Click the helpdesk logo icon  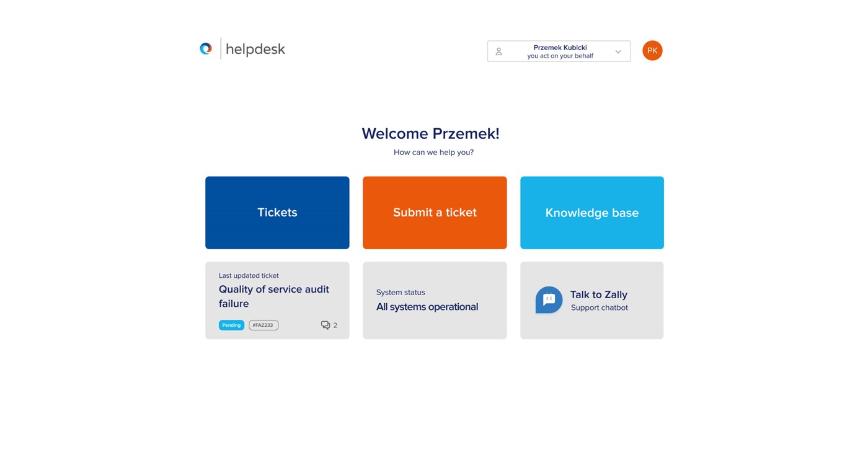coord(206,48)
